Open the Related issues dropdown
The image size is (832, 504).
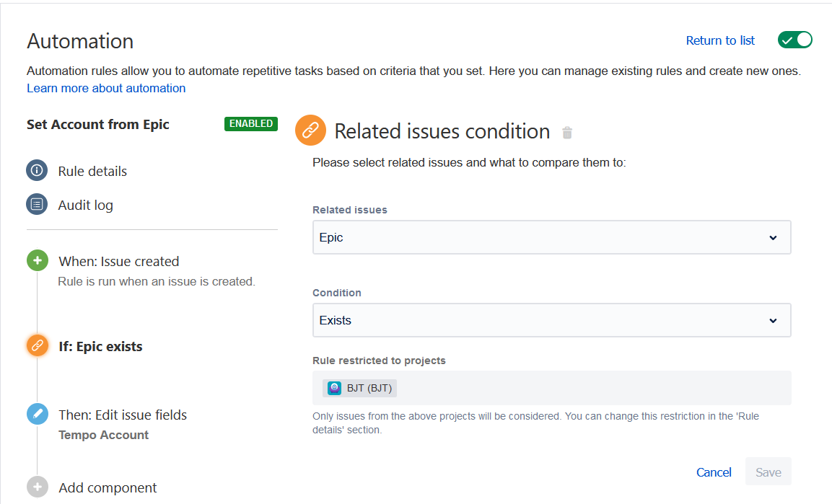[551, 237]
